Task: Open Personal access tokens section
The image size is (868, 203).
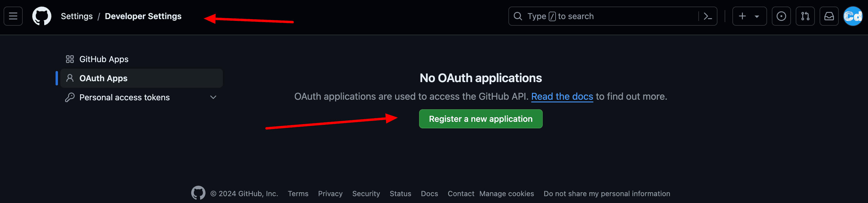Action: (124, 98)
